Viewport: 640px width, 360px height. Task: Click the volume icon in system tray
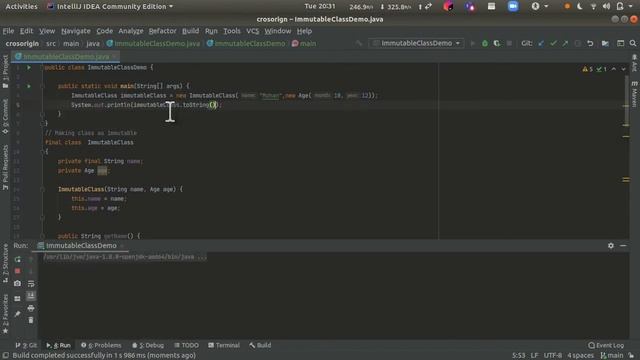tap(607, 7)
